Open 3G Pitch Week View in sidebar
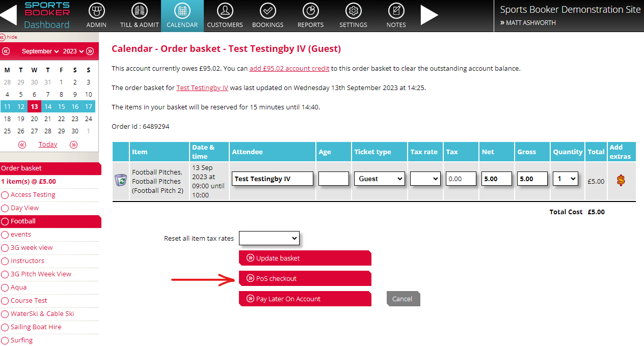This screenshot has height=346, width=644. 41,274
